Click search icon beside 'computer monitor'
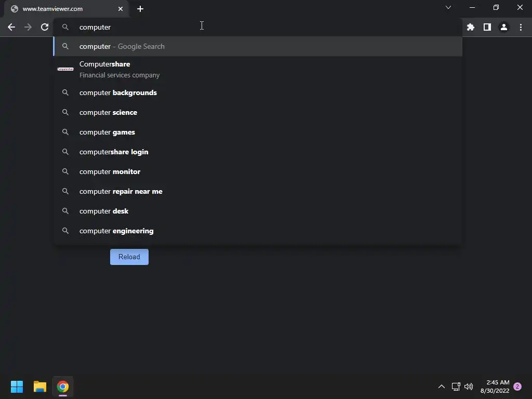 pos(65,171)
